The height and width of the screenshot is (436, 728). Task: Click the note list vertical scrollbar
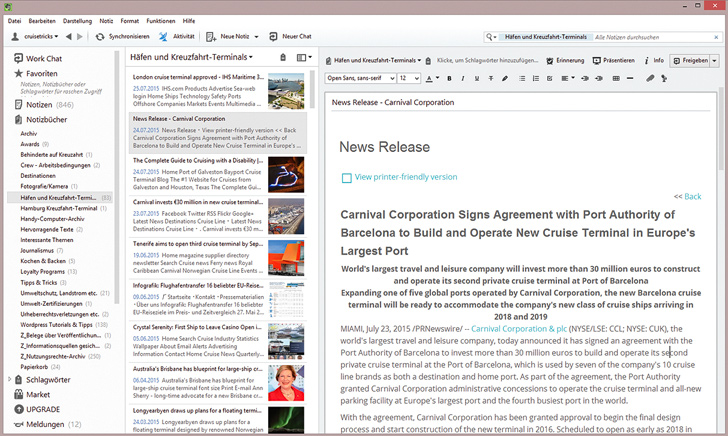click(312, 88)
